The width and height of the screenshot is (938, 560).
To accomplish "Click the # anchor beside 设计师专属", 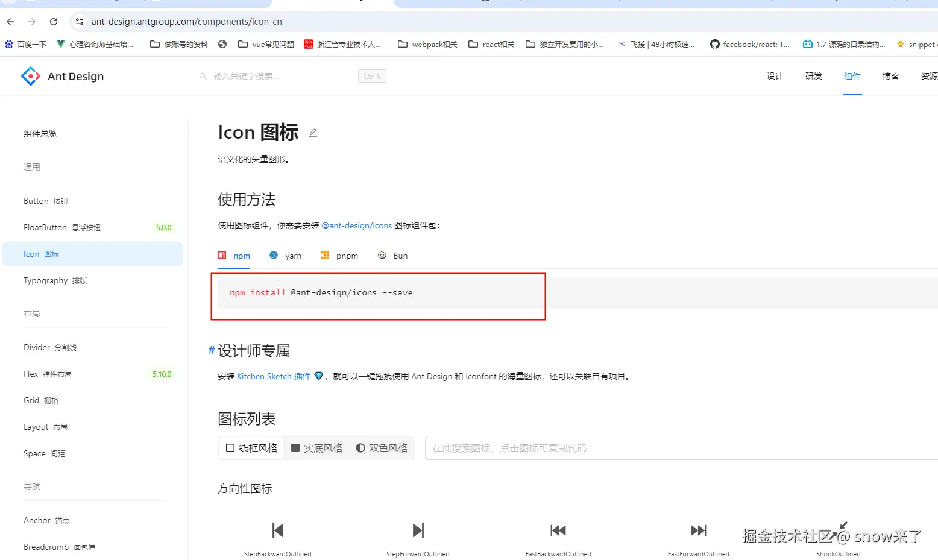I will pyautogui.click(x=212, y=350).
